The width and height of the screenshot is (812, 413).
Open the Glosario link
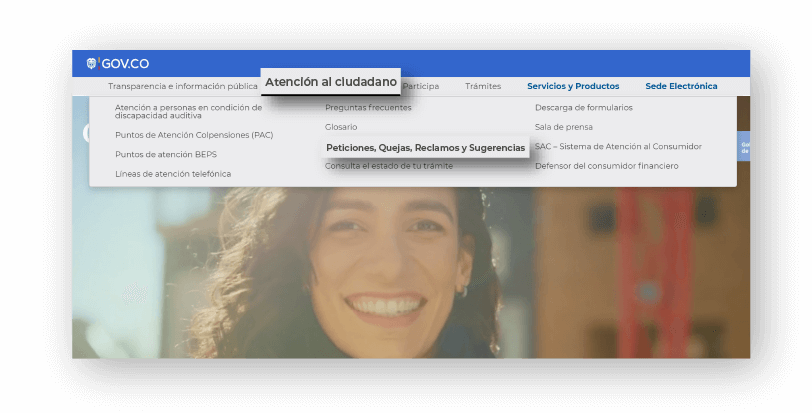[x=341, y=127]
